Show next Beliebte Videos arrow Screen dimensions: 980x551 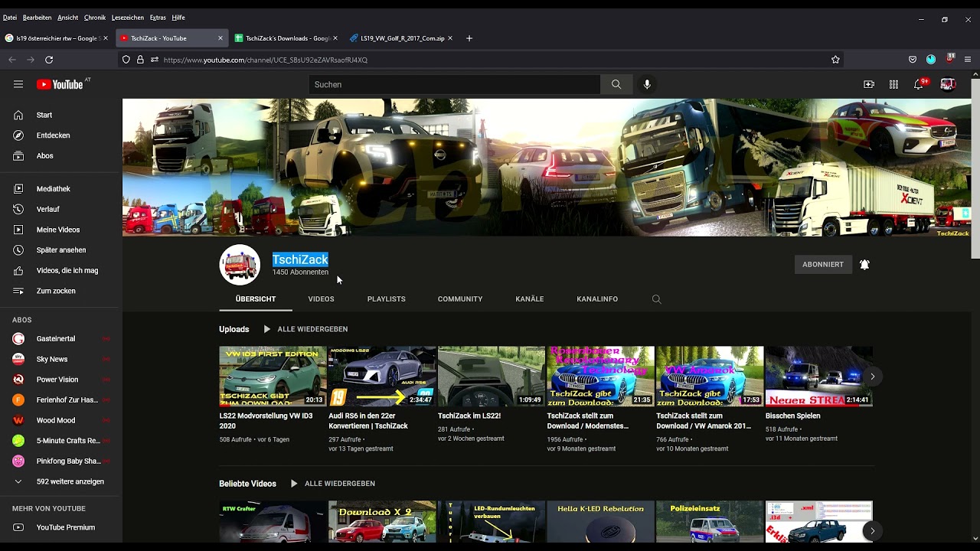tap(872, 530)
